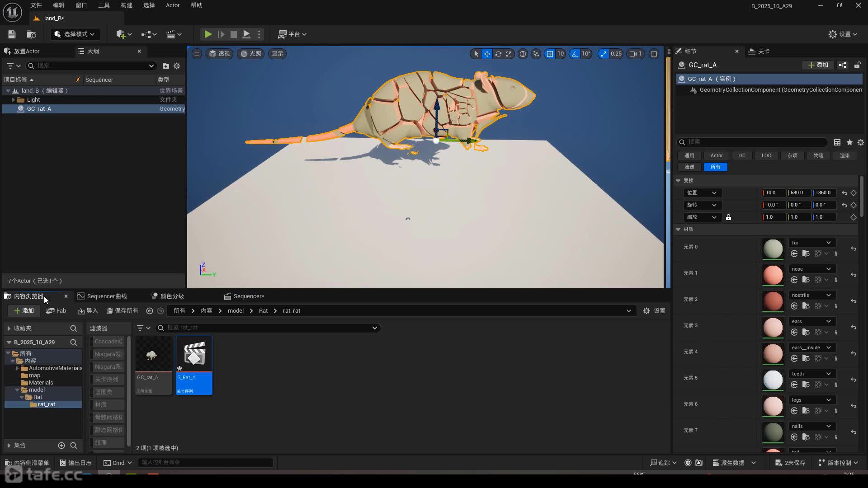Click the 物理 filter button in details
Viewport: 868px width, 488px height.
click(818, 155)
